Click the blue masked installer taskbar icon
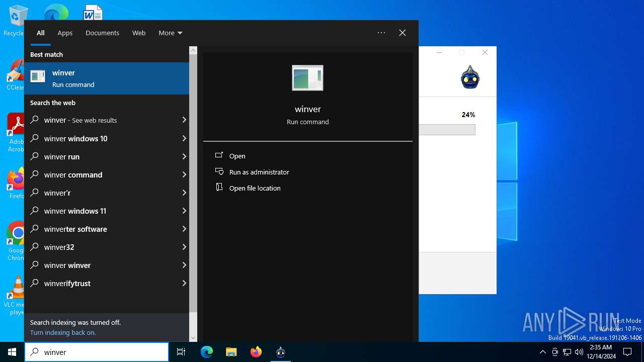644x362 pixels. 281,352
